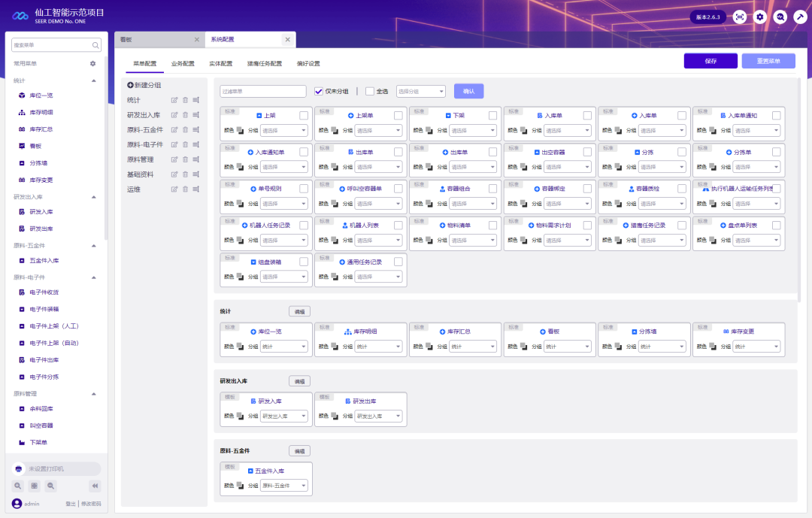The image size is (812, 518).
Task: Click the 过滤菜单 filter input field
Action: pyautogui.click(x=263, y=91)
